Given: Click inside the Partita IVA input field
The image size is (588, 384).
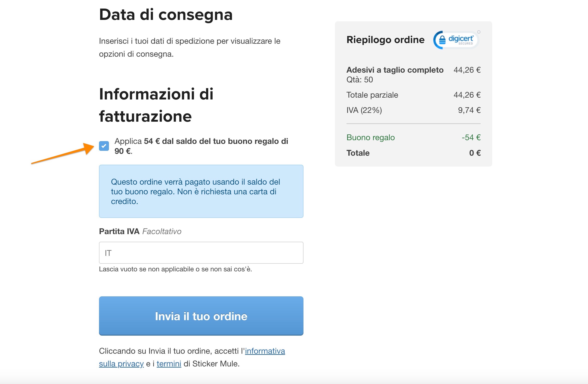Looking at the screenshot, I should coord(201,253).
